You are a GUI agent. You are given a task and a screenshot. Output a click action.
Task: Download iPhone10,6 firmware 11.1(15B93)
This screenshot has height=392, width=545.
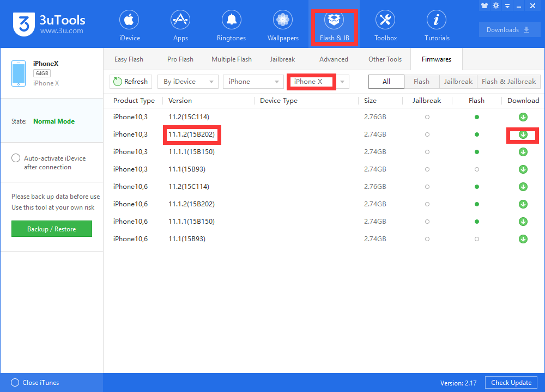pyautogui.click(x=523, y=239)
